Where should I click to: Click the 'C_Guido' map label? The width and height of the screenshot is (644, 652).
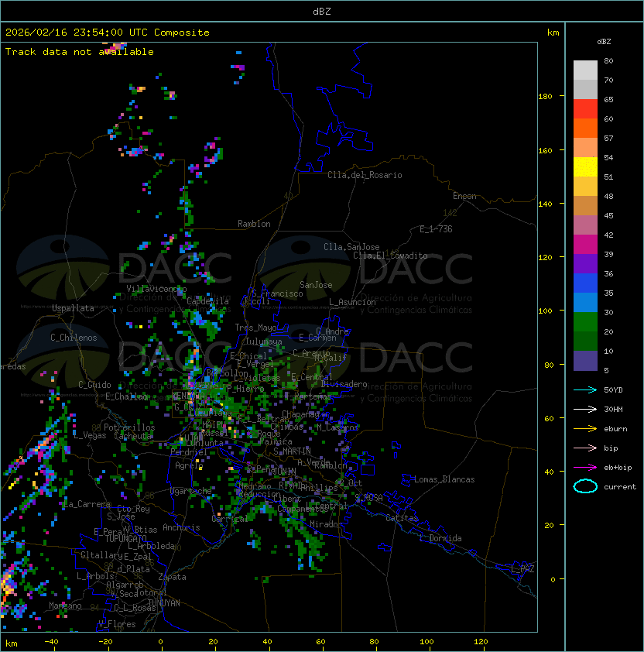[94, 385]
